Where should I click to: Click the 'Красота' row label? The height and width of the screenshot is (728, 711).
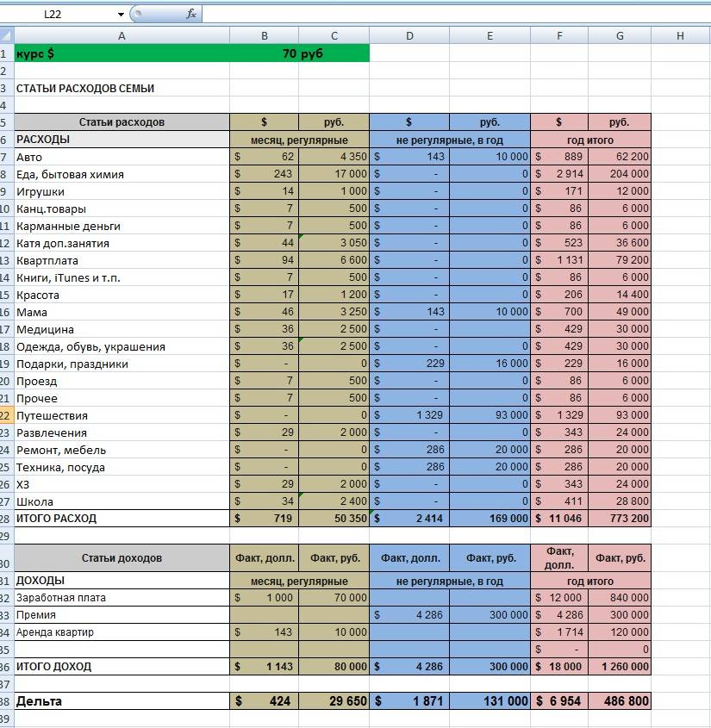click(x=122, y=295)
